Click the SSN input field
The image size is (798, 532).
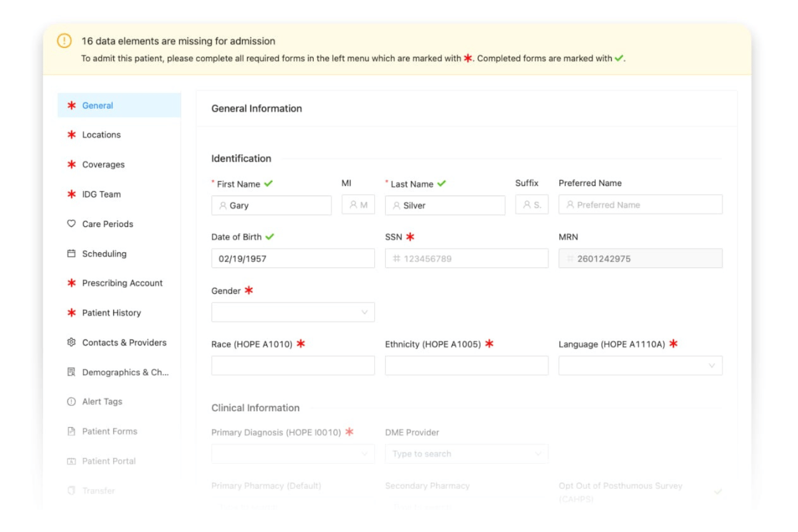tap(466, 259)
